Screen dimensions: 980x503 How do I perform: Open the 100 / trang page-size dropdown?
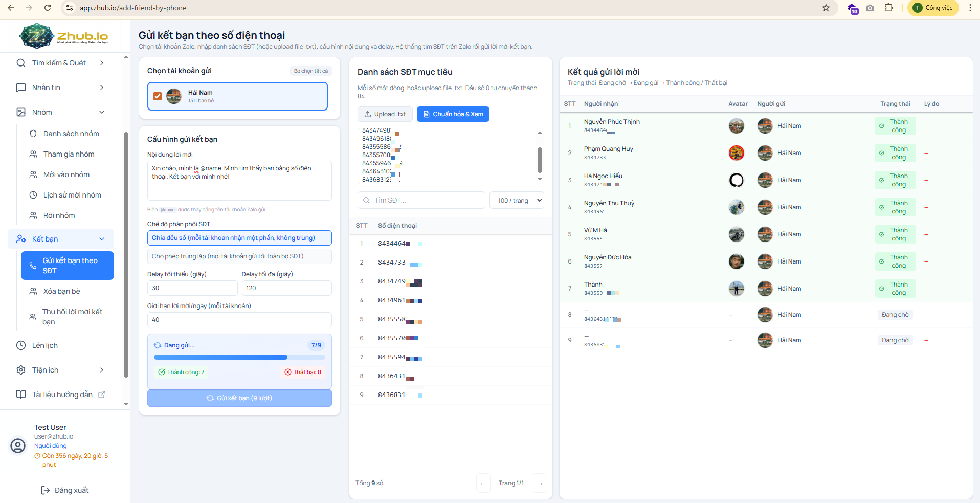pyautogui.click(x=517, y=200)
